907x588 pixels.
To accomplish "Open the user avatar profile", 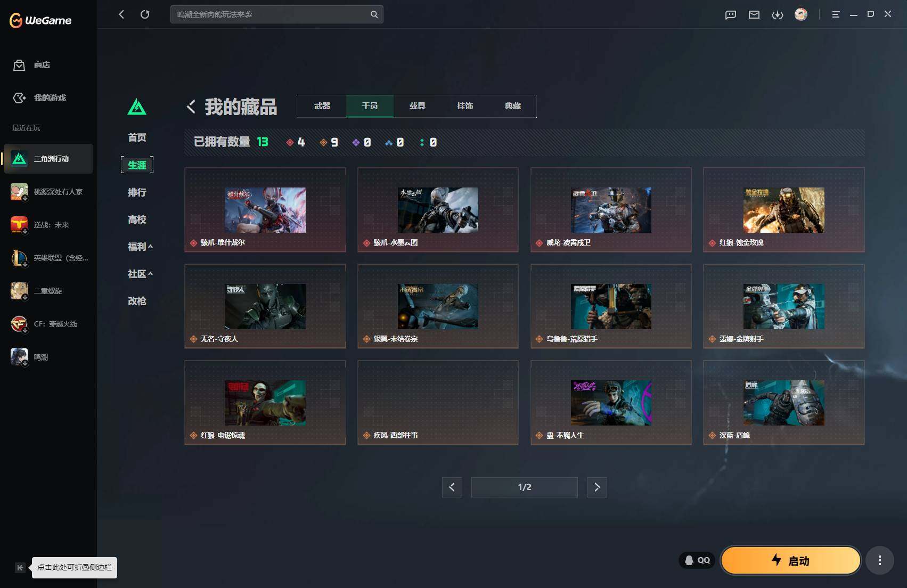I will (x=801, y=14).
